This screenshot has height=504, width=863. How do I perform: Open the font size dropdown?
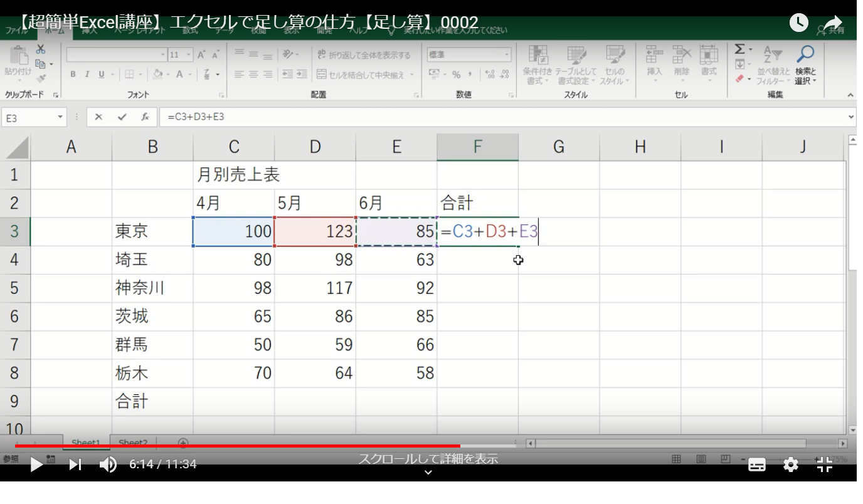(189, 55)
